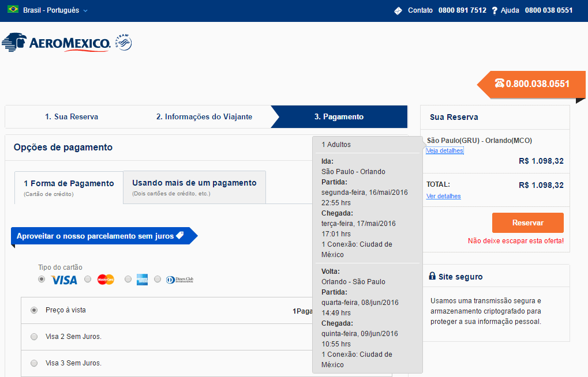The height and width of the screenshot is (377, 588).
Task: Select the Visa card radio button
Action: click(x=42, y=279)
